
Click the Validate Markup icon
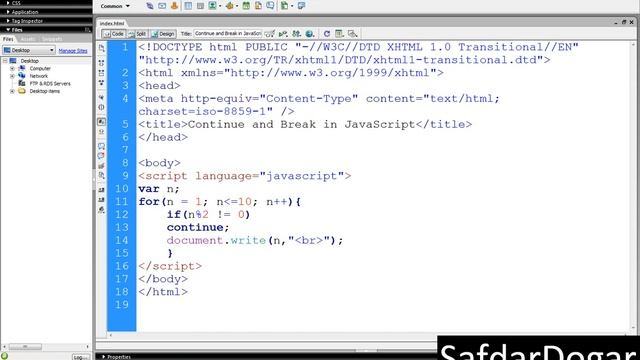(x=283, y=34)
